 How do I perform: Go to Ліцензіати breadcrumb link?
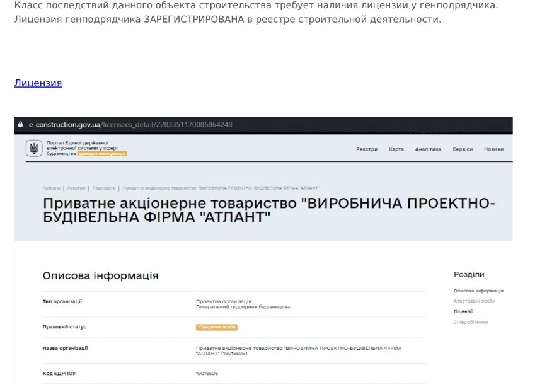coord(104,188)
